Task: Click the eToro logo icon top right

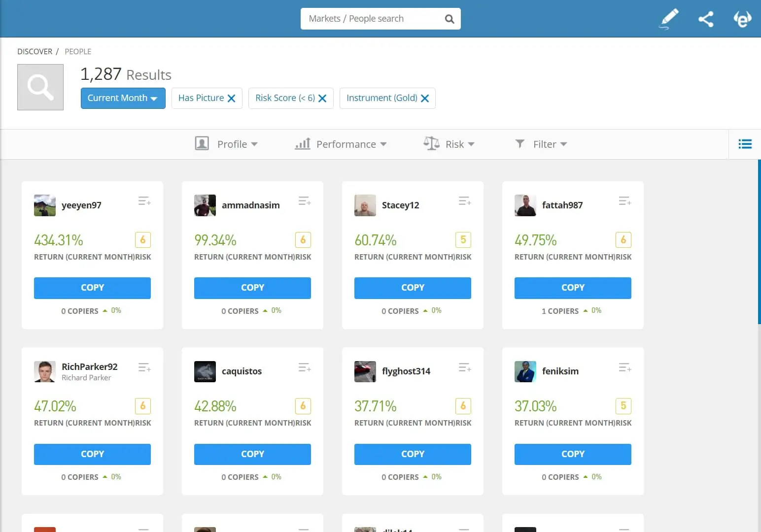Action: pos(742,19)
